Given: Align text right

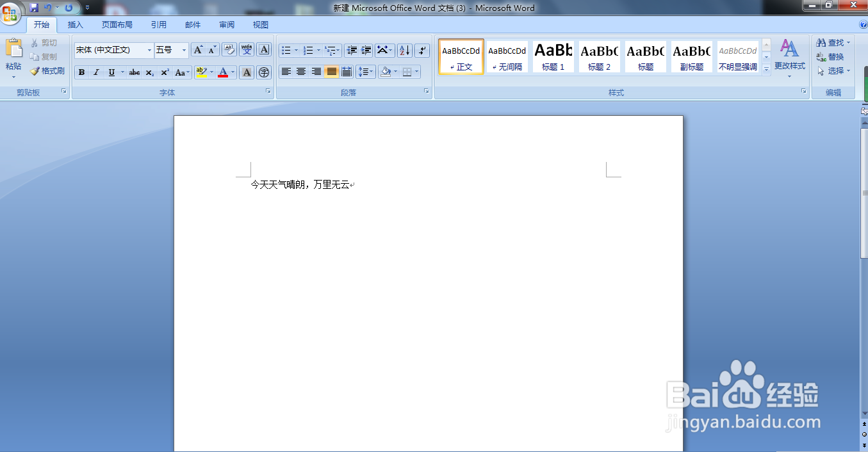Looking at the screenshot, I should pos(316,72).
